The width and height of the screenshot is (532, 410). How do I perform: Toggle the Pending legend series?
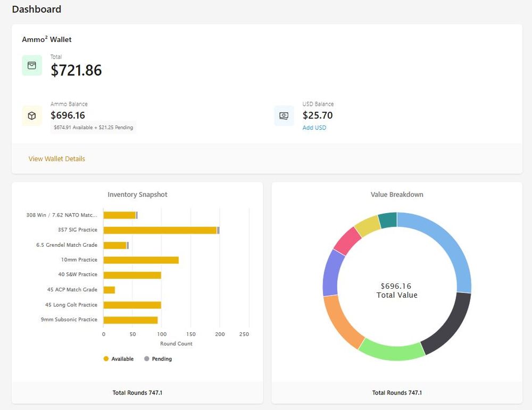point(158,359)
